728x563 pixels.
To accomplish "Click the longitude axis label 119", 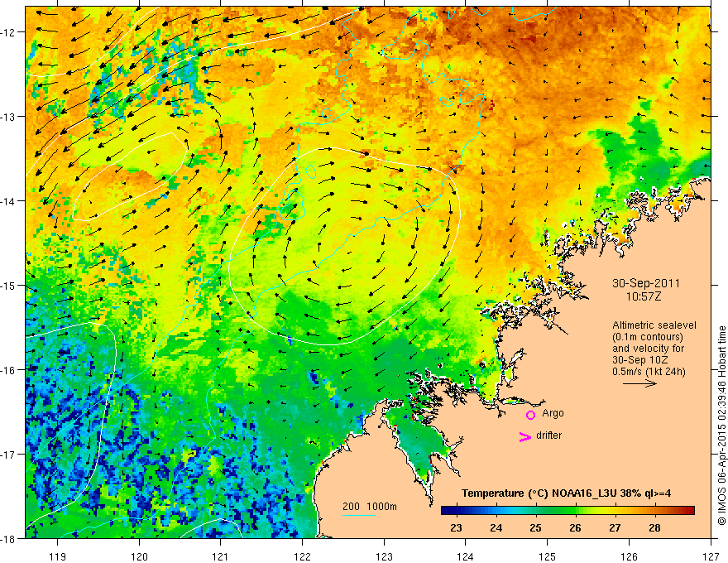I will [x=58, y=556].
